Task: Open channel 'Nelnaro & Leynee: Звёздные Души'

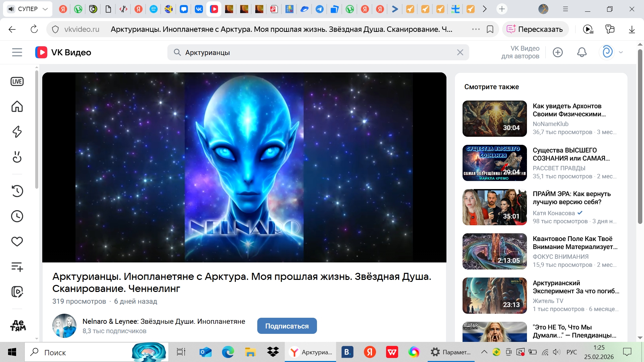Action: pyautogui.click(x=164, y=321)
